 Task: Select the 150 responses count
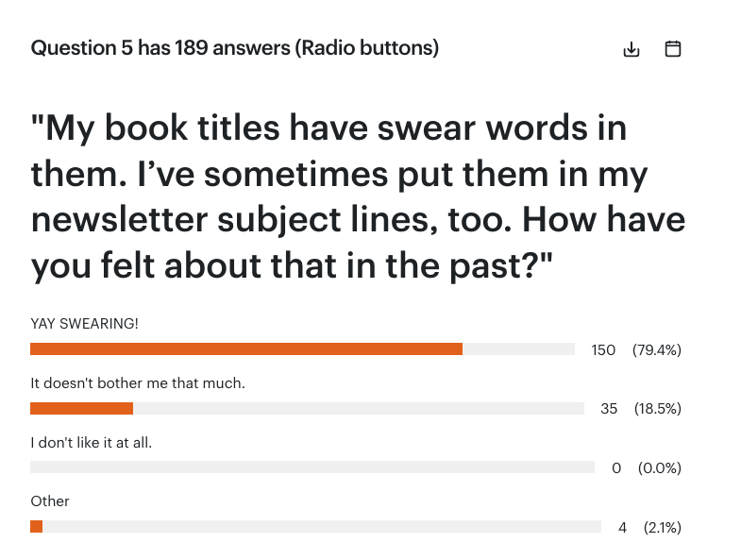[603, 350]
